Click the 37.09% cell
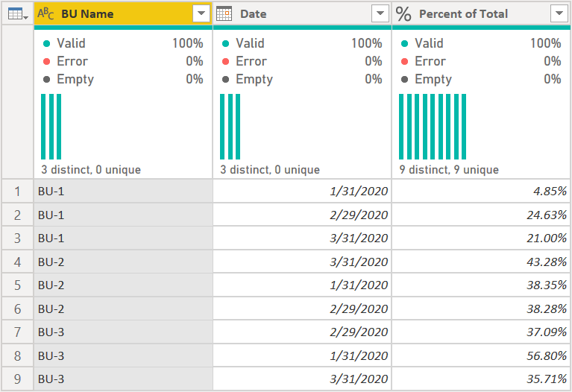 [481, 332]
